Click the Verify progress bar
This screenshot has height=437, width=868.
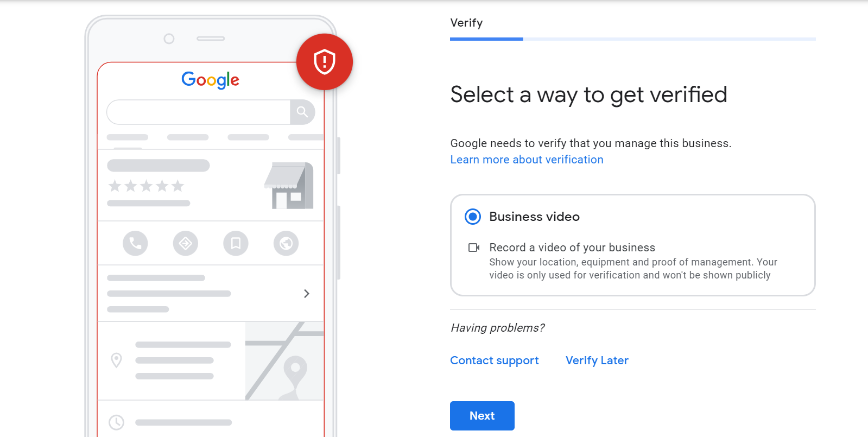(632, 39)
